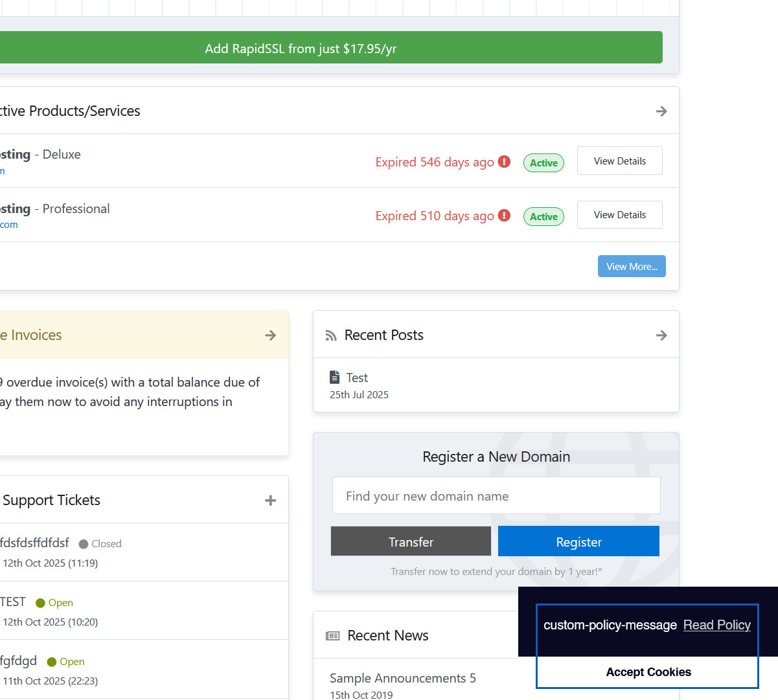Open the Read Policy link
This screenshot has height=700, width=778.
pyautogui.click(x=716, y=625)
